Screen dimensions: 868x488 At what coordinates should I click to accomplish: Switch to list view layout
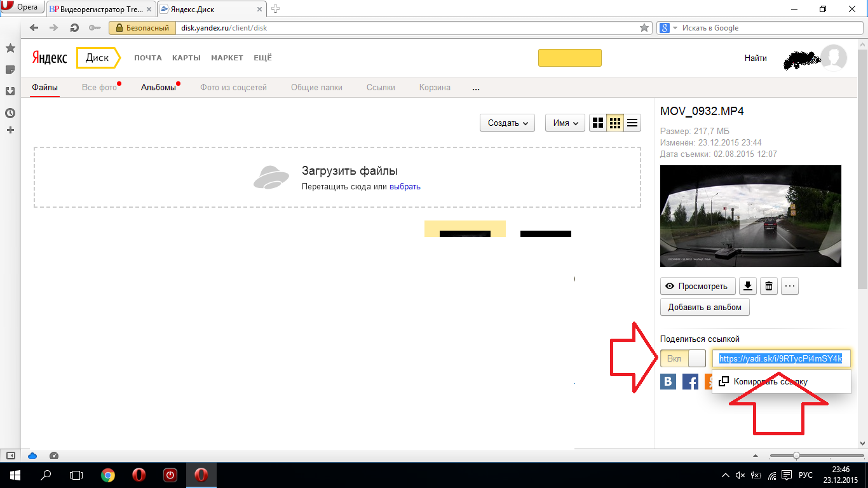pyautogui.click(x=632, y=123)
